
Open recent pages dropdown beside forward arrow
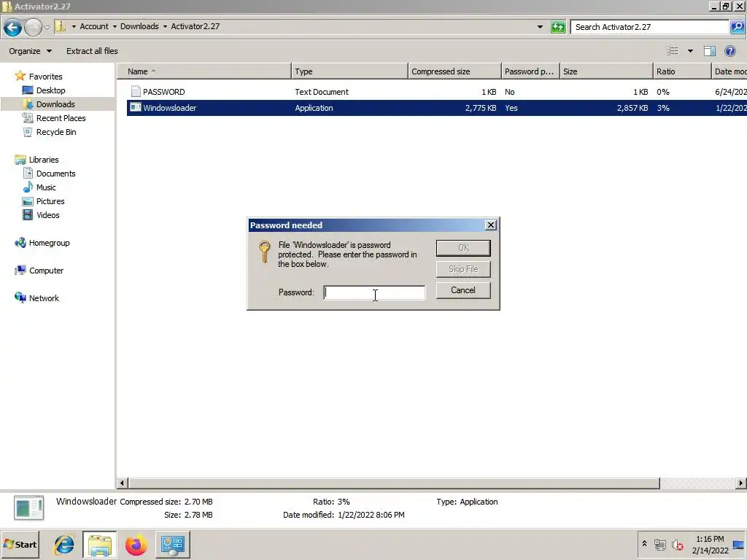click(x=47, y=27)
